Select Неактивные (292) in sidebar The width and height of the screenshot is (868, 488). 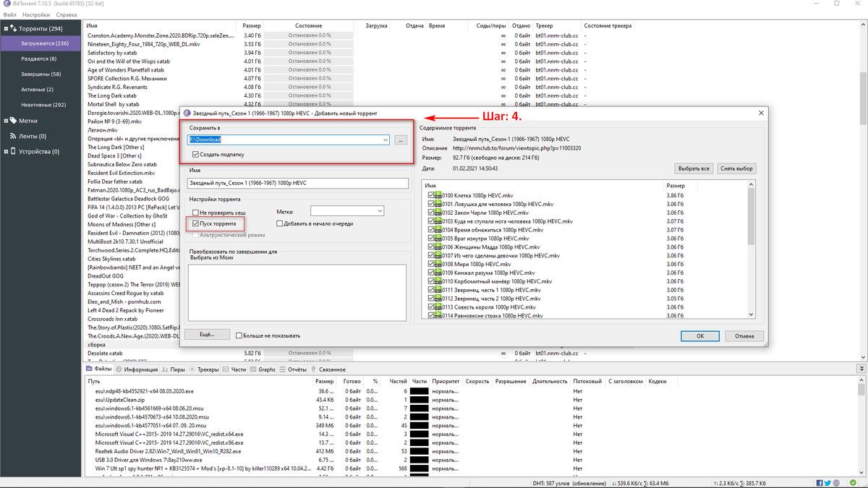(43, 105)
